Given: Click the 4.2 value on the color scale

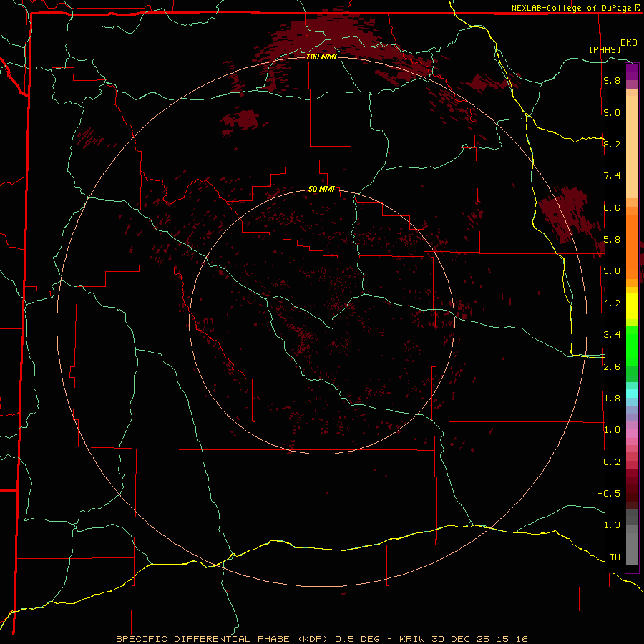Looking at the screenshot, I should 612,303.
